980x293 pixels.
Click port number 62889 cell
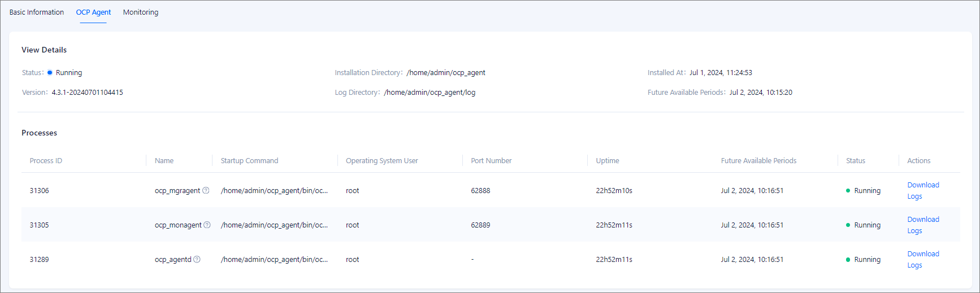coord(480,225)
